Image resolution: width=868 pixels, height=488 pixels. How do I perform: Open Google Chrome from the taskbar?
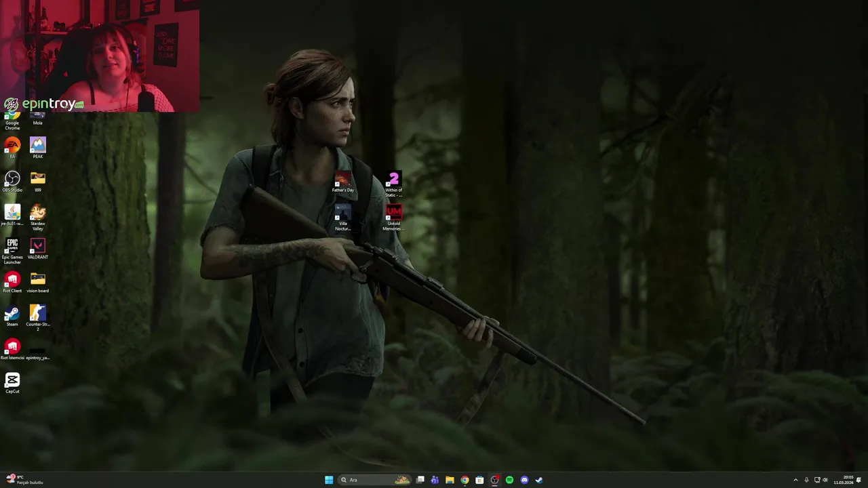[x=465, y=480]
